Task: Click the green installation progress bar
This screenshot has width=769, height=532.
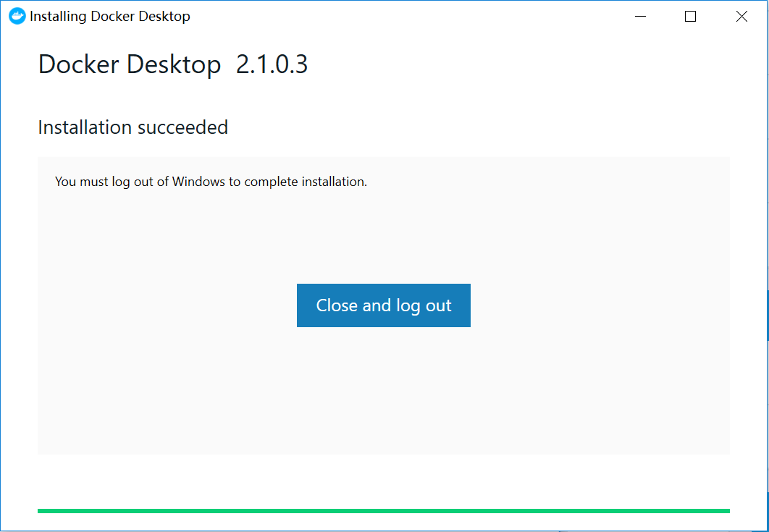Action: [383, 511]
